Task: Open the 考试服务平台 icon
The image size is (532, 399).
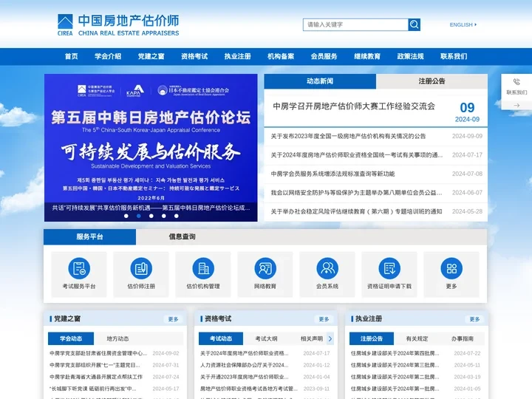Action: pyautogui.click(x=79, y=268)
